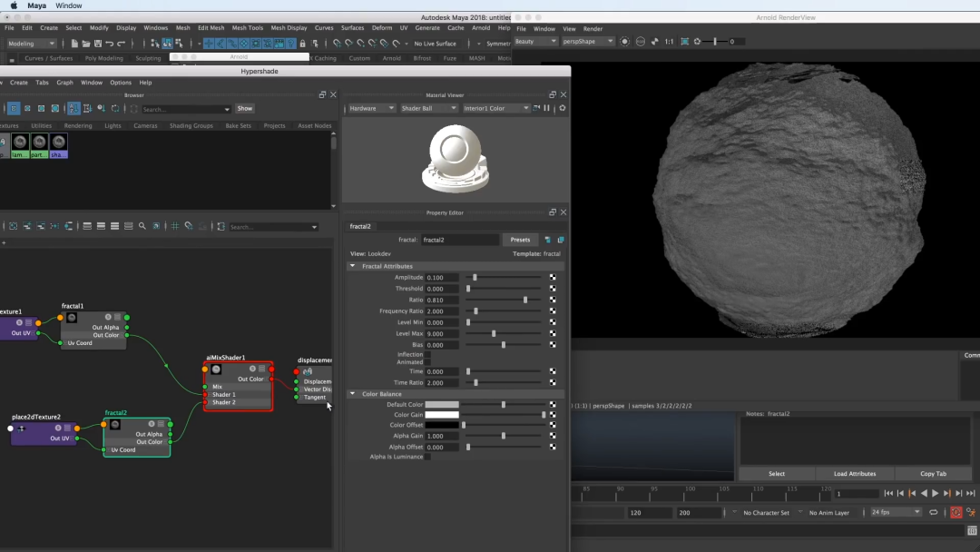980x552 pixels.
Task: Toggle the Animated checkbox
Action: click(428, 362)
